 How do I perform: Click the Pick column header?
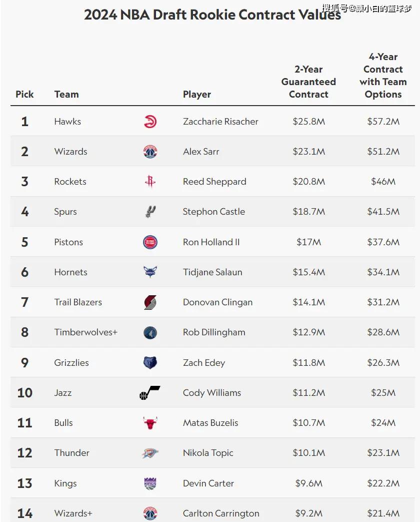24,94
